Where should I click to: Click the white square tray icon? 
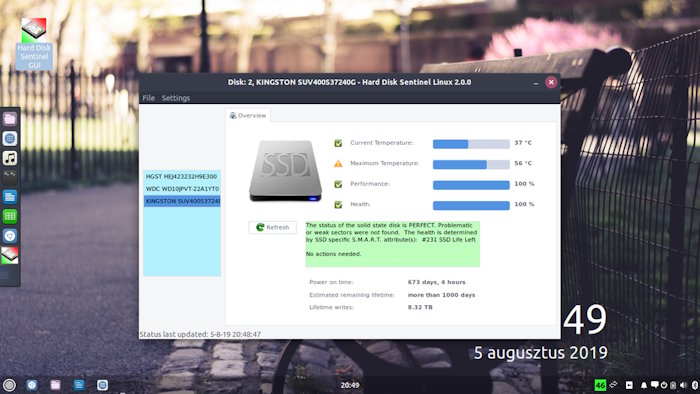629,385
